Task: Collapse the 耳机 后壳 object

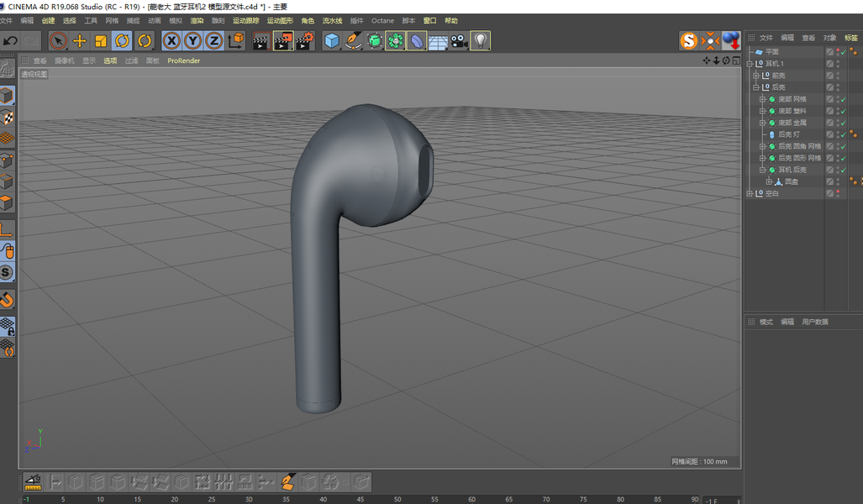Action: (763, 170)
